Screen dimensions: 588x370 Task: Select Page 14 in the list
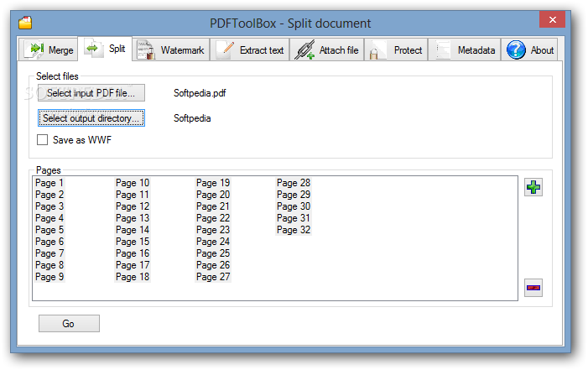pyautogui.click(x=133, y=230)
